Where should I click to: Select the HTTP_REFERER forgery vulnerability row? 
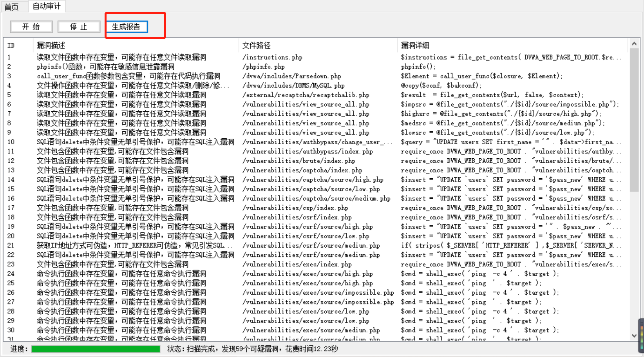pyautogui.click(x=157, y=245)
